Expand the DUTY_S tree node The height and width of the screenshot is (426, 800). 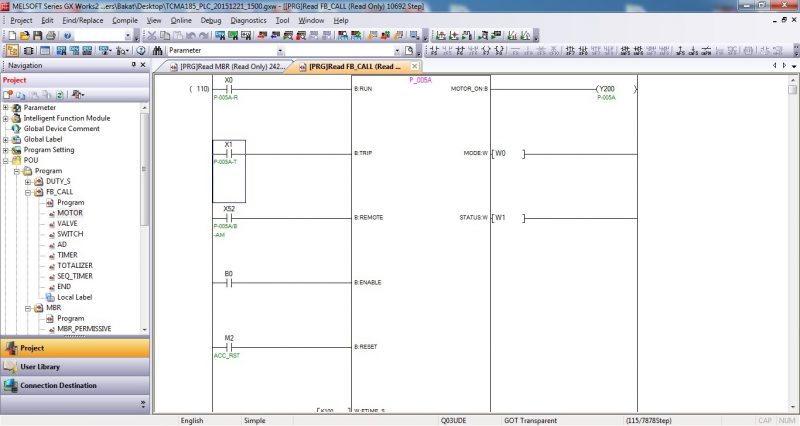coord(28,181)
